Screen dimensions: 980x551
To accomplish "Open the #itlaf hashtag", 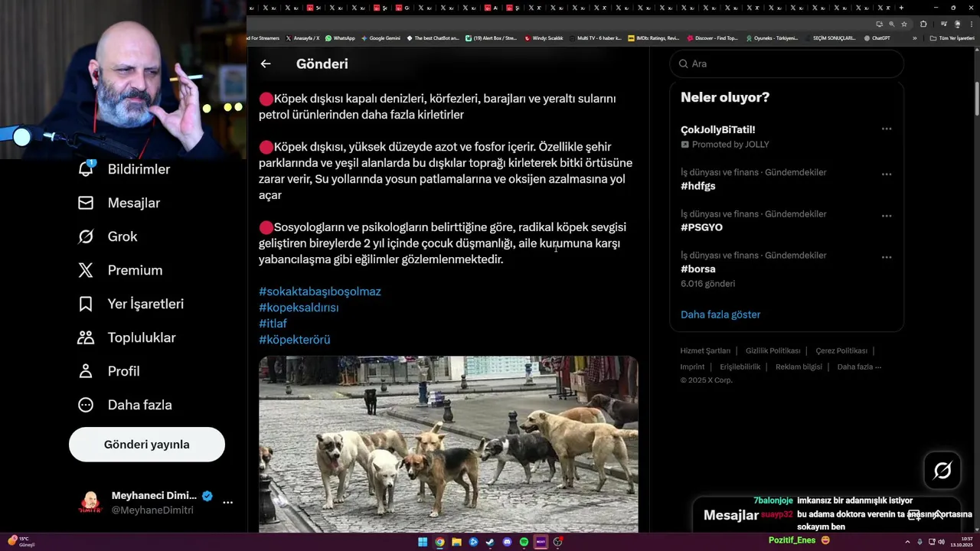I will [273, 324].
